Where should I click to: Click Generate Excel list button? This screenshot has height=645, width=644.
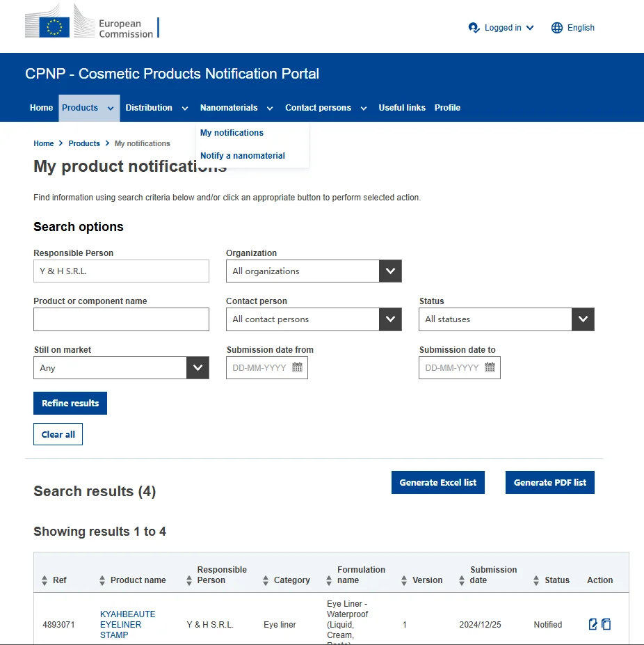(x=438, y=483)
